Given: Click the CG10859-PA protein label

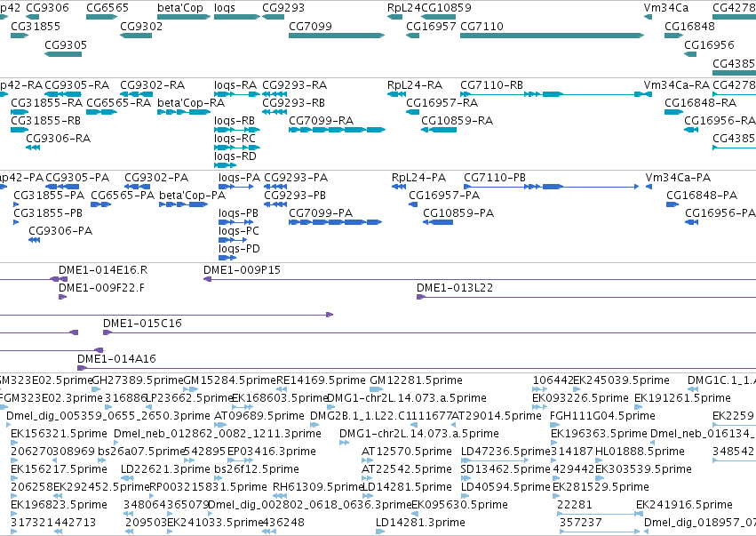Looking at the screenshot, I should (x=458, y=213).
